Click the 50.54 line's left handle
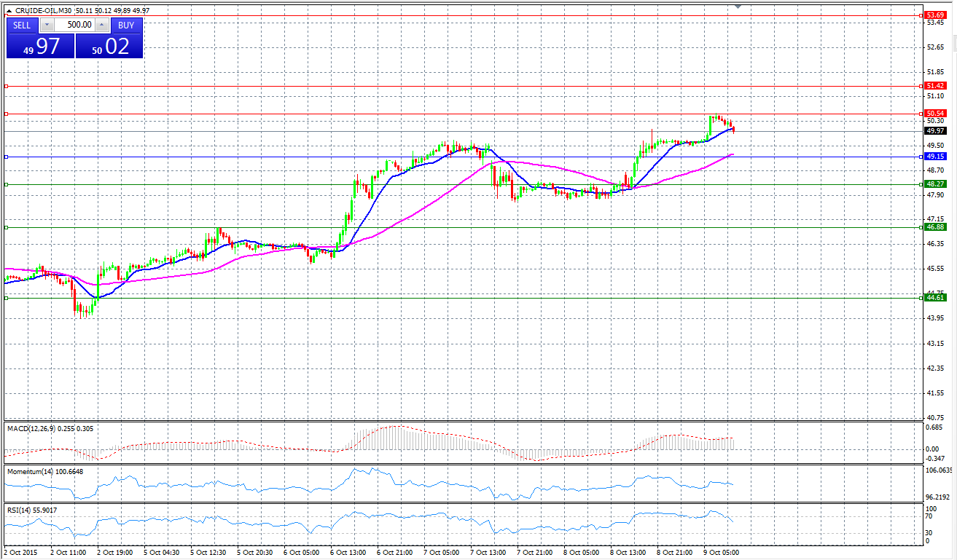 tap(6, 114)
